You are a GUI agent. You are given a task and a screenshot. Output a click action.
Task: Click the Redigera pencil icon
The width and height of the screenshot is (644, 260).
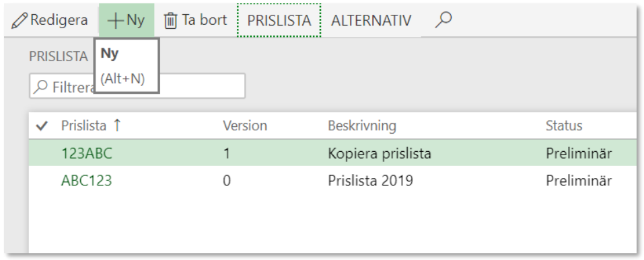18,21
